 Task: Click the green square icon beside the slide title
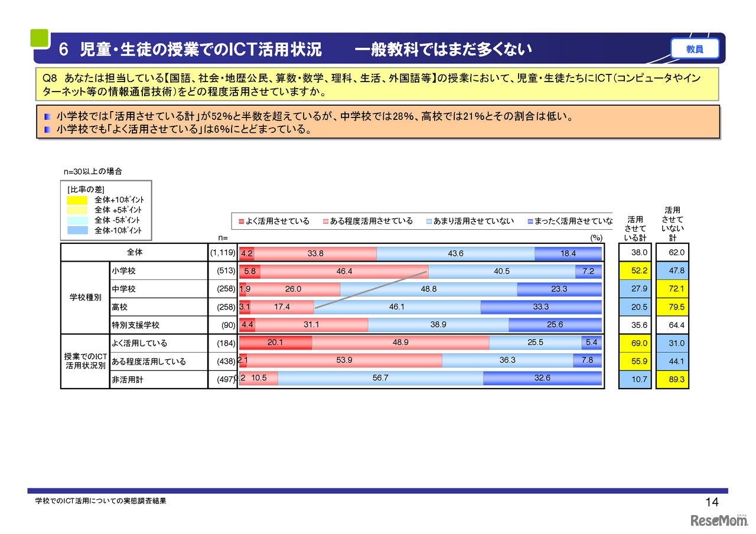click(39, 37)
